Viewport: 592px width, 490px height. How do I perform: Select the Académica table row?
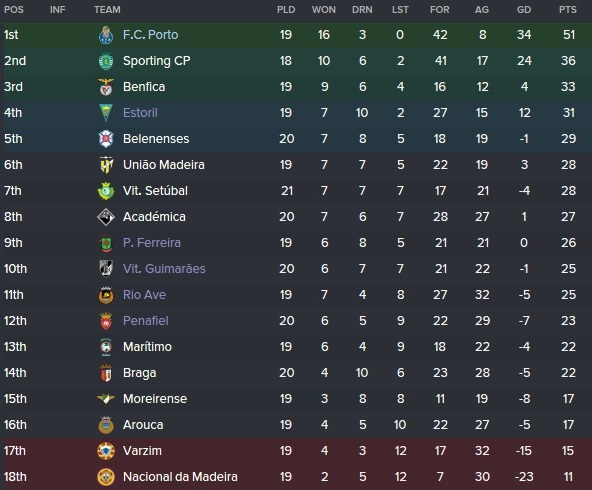(296, 217)
